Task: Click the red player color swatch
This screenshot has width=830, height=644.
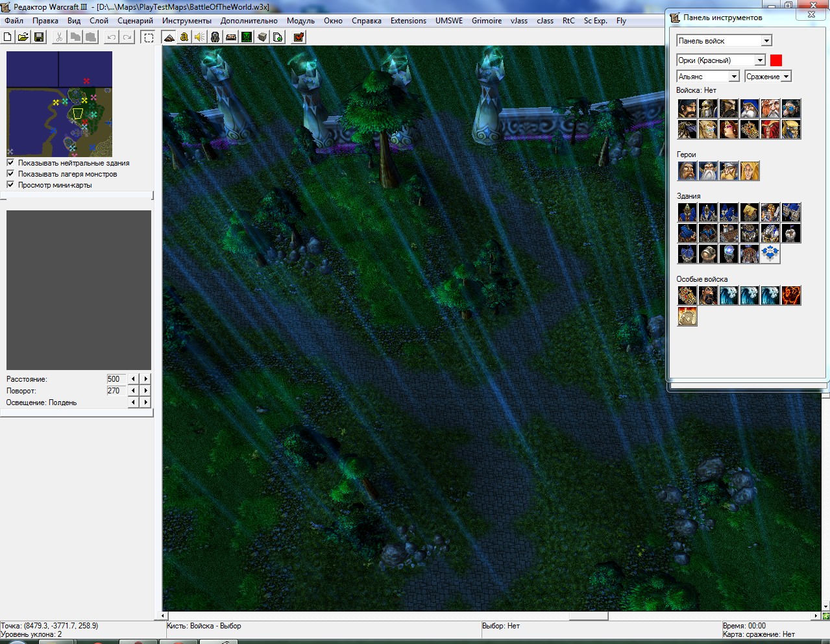Action: [776, 60]
